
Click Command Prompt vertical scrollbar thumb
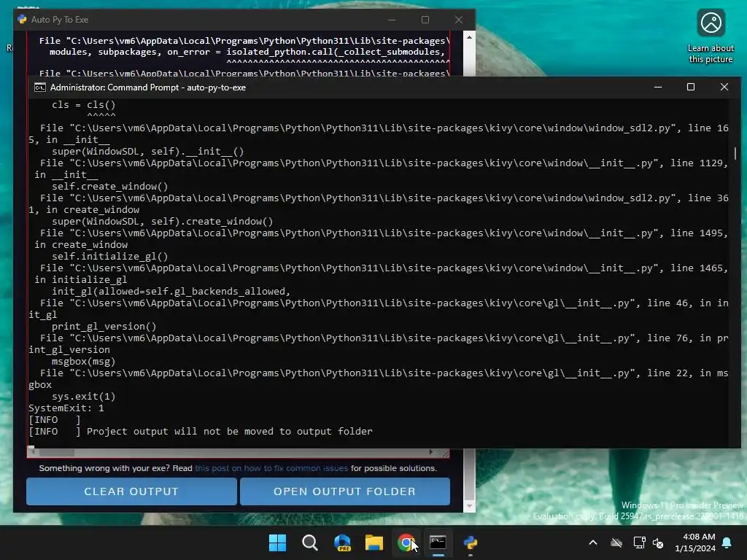[735, 153]
